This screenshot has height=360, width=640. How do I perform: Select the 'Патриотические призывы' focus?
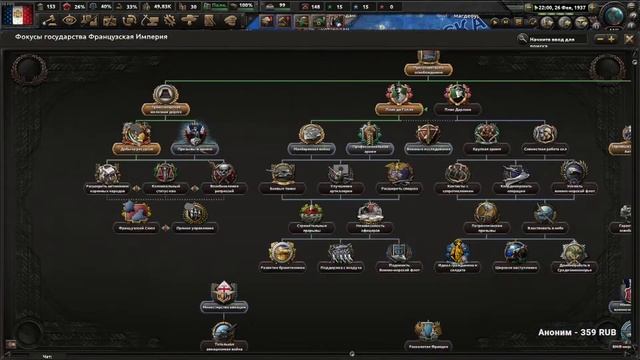tap(487, 217)
